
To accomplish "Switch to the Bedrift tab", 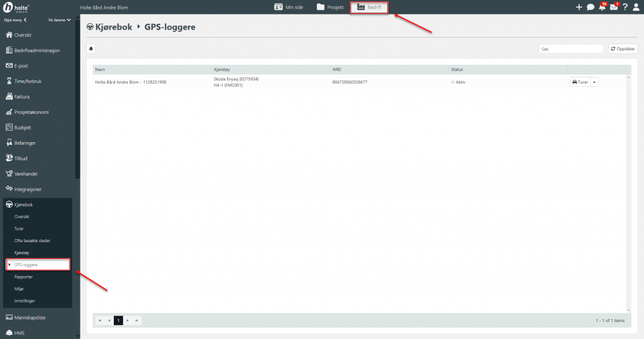I will click(369, 7).
